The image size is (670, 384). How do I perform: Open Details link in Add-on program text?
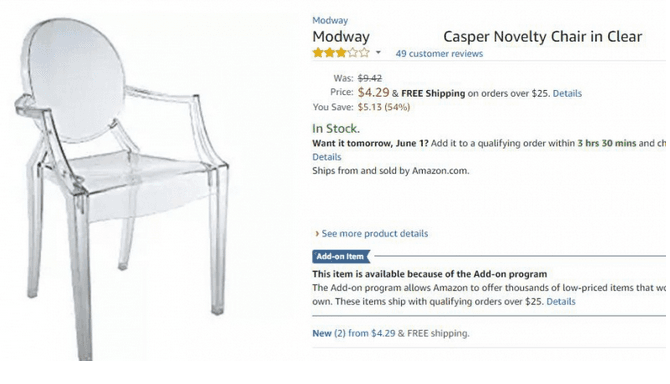point(561,301)
